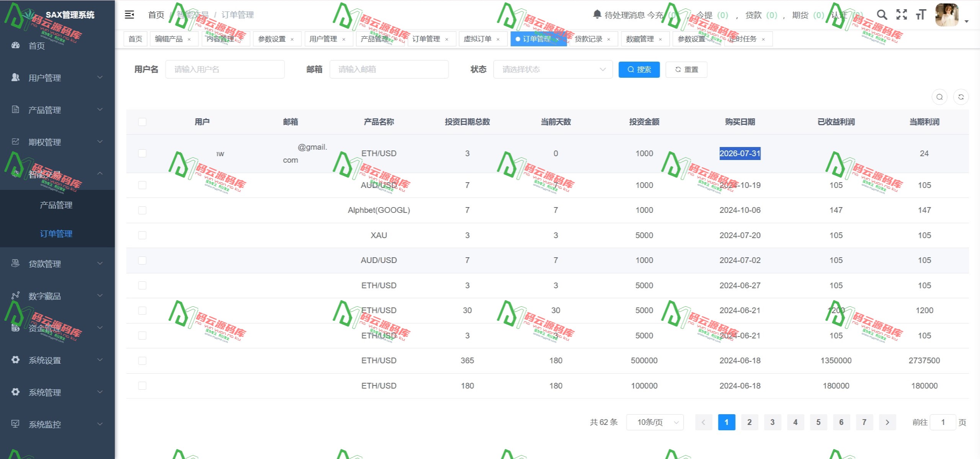Click the 系统监控 monitor icon in sidebar
The height and width of the screenshot is (459, 980).
pyautogui.click(x=15, y=424)
